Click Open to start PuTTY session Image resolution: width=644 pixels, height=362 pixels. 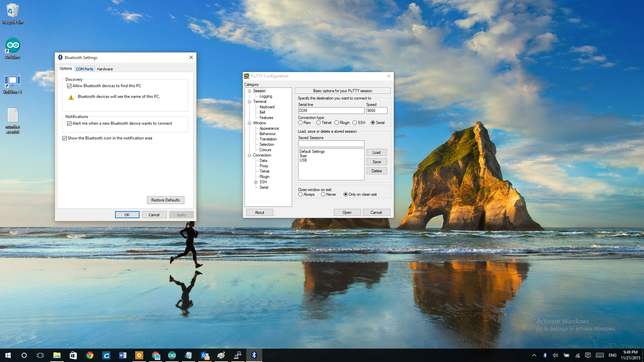coord(347,213)
